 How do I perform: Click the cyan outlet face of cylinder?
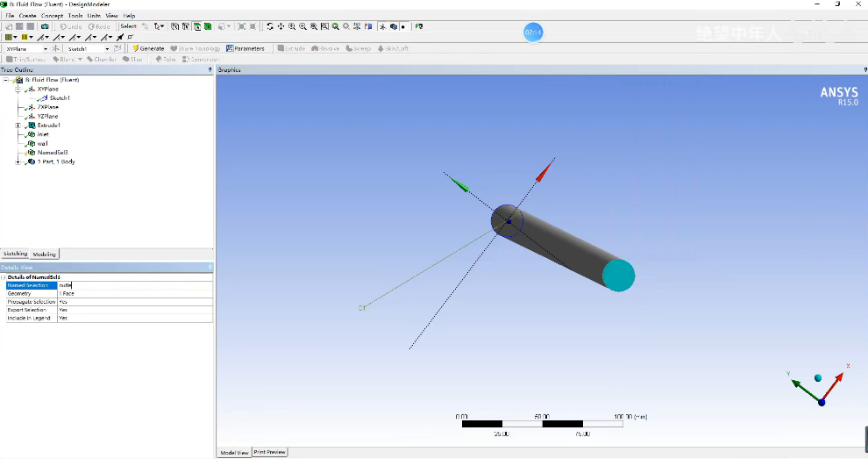pyautogui.click(x=618, y=276)
